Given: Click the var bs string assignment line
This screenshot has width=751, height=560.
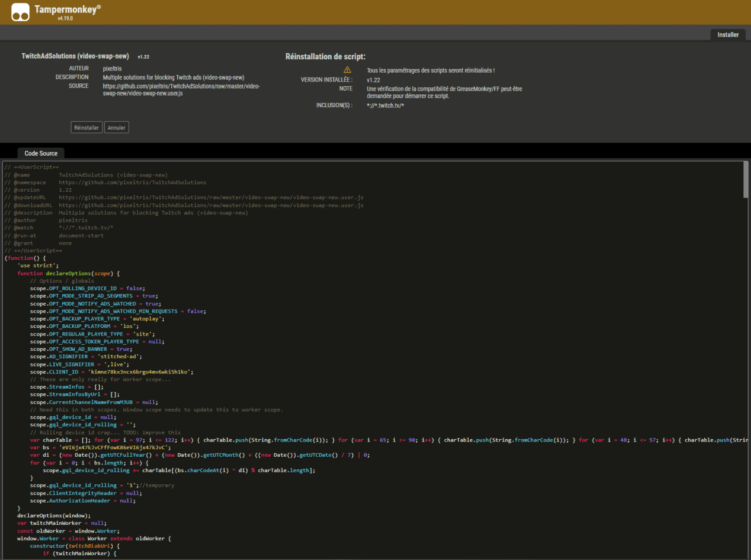Looking at the screenshot, I should [100, 447].
